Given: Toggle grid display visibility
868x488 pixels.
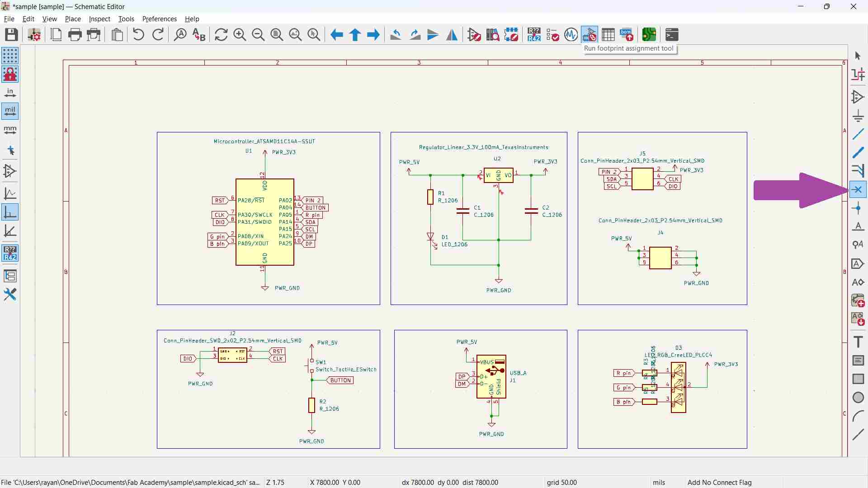Looking at the screenshot, I should pyautogui.click(x=10, y=56).
